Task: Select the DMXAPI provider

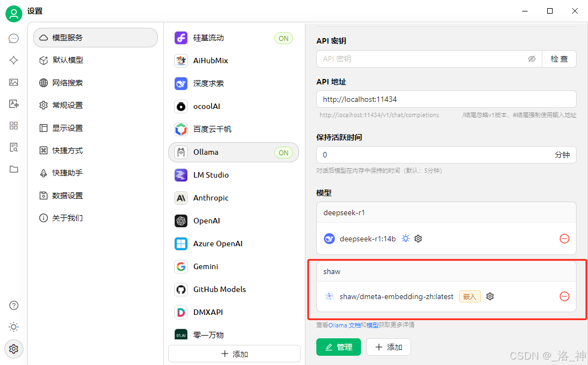Action: (234, 312)
